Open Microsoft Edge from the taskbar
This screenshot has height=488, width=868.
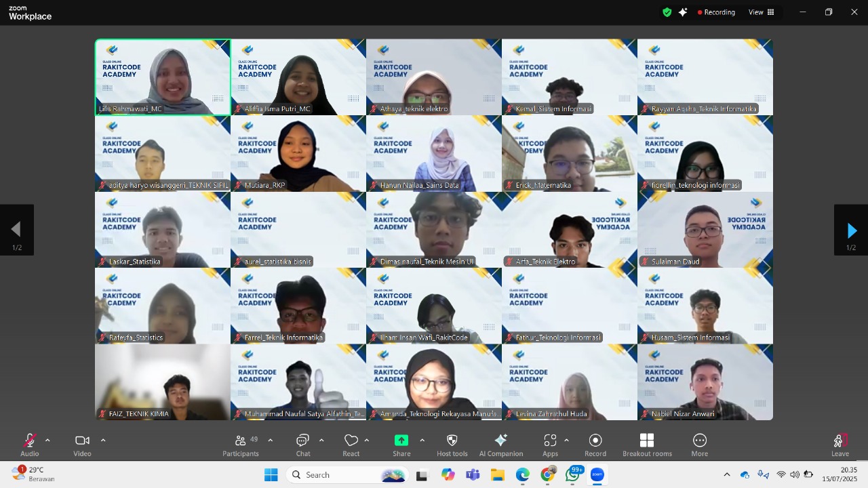pos(523,474)
